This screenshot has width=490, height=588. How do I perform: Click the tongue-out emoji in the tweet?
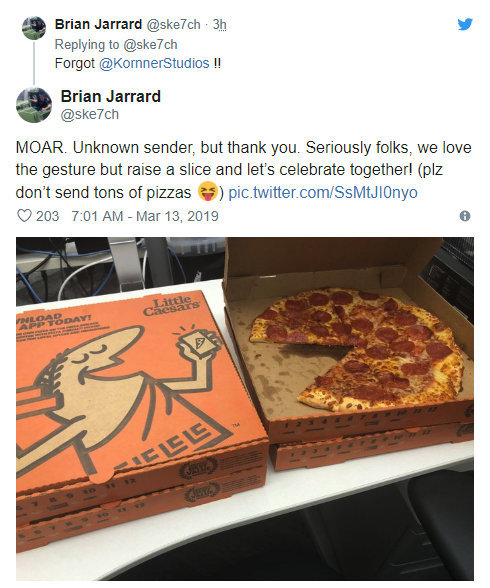207,191
